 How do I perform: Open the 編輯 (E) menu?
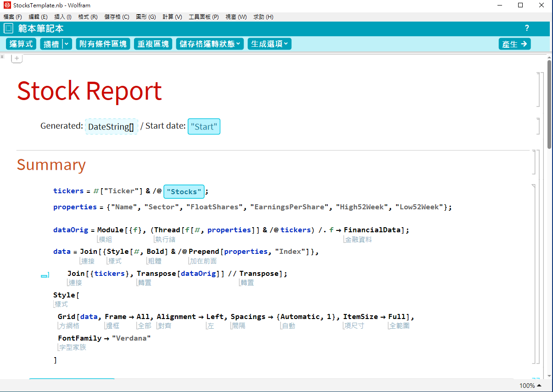(38, 17)
